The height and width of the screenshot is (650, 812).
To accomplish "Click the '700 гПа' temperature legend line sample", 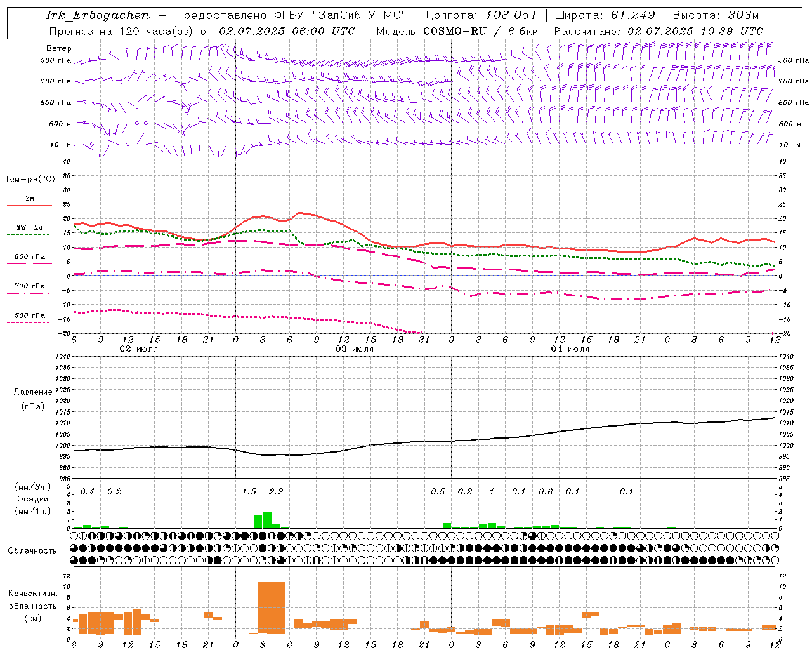I will pyautogui.click(x=29, y=293).
